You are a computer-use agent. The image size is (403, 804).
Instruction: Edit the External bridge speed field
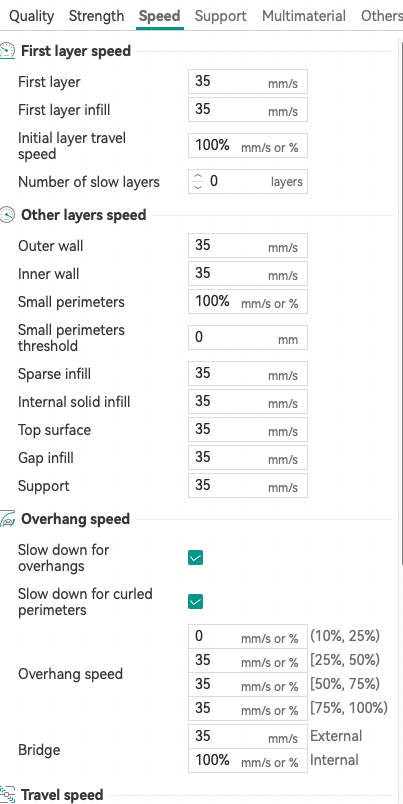248,736
